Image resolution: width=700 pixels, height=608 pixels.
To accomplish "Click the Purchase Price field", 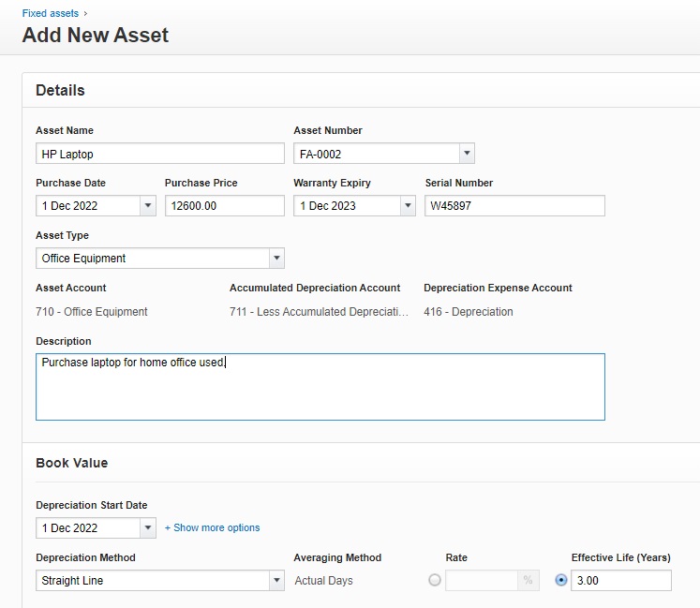I will [x=224, y=206].
